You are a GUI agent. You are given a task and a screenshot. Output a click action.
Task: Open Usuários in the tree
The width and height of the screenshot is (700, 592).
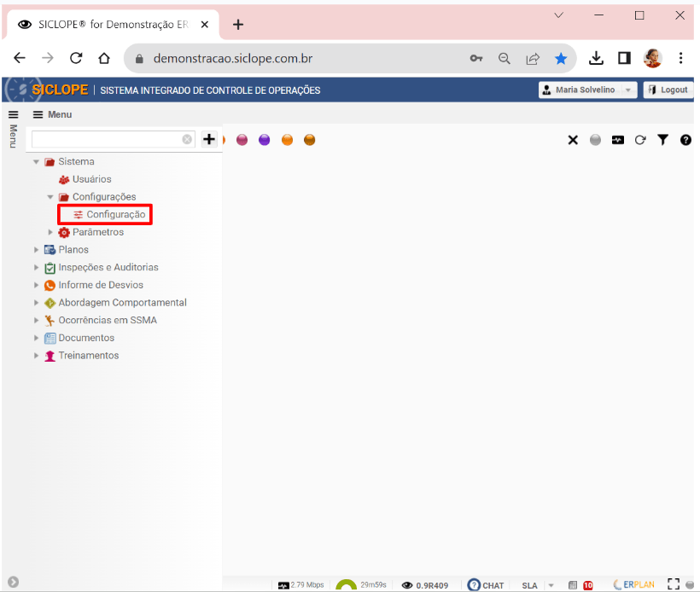pos(91,179)
